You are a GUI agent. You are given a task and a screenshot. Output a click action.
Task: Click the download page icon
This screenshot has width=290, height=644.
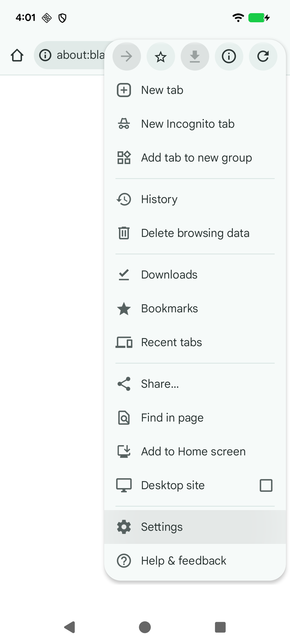pyautogui.click(x=195, y=56)
